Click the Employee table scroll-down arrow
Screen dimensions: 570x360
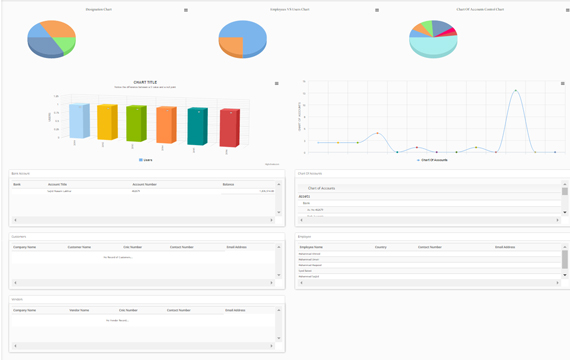point(565,275)
